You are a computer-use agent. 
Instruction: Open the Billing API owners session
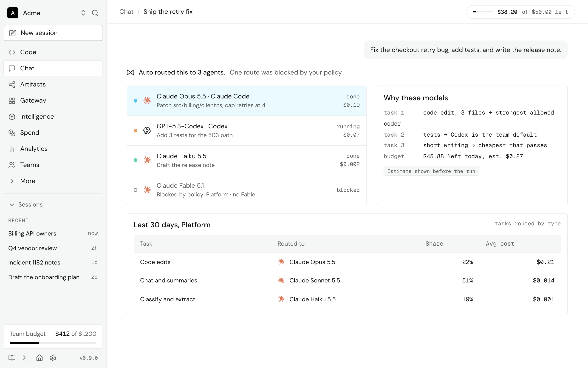click(53, 233)
